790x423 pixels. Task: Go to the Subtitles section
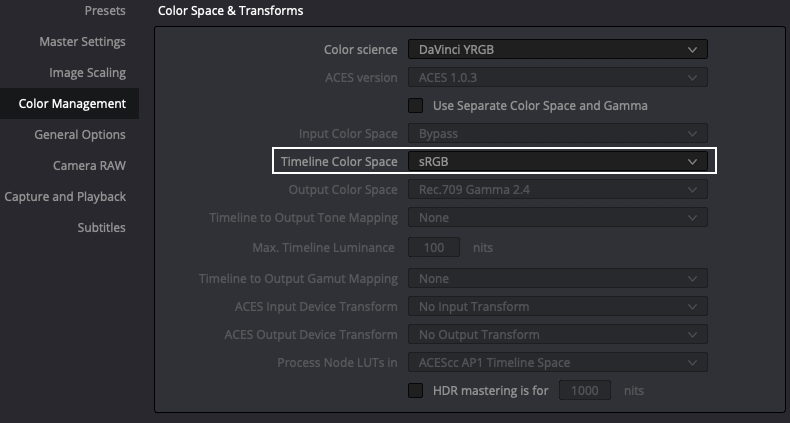tap(101, 228)
